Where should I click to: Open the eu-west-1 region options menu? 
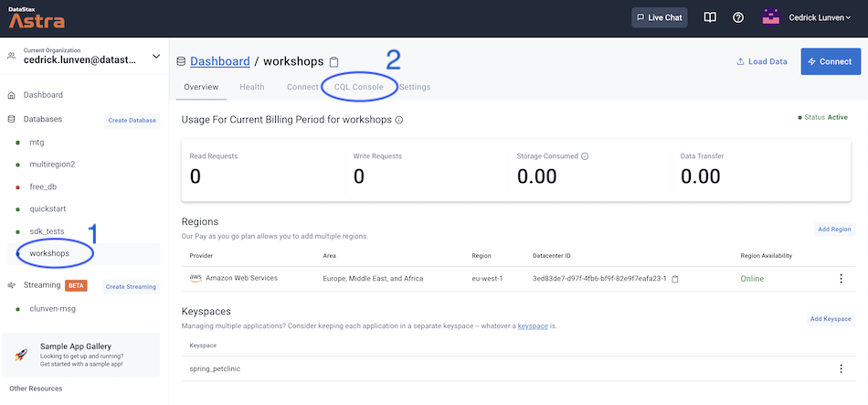click(841, 279)
